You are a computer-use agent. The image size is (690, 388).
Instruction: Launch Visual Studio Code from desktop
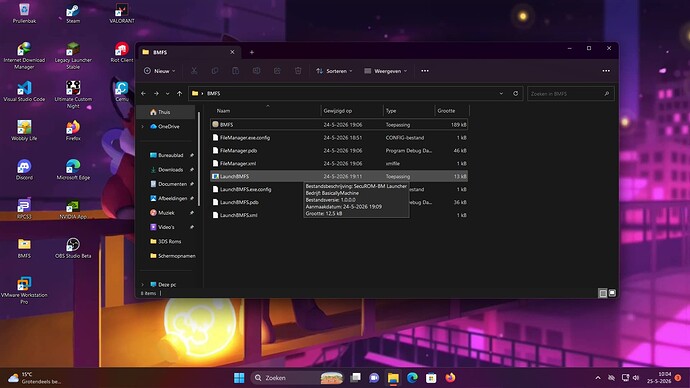[24, 92]
